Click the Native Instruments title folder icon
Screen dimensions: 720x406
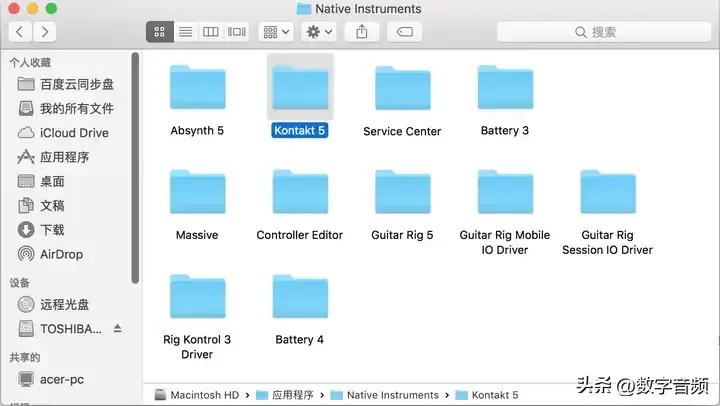click(304, 9)
